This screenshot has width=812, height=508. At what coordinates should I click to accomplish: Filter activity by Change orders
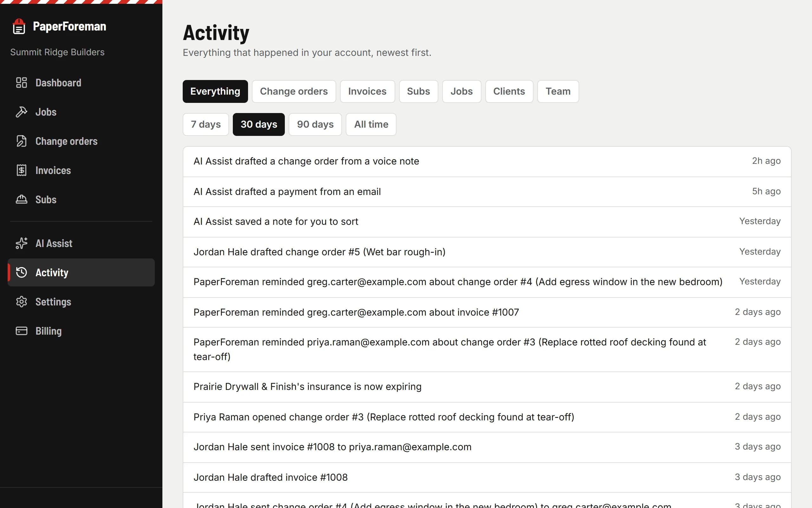(x=294, y=91)
